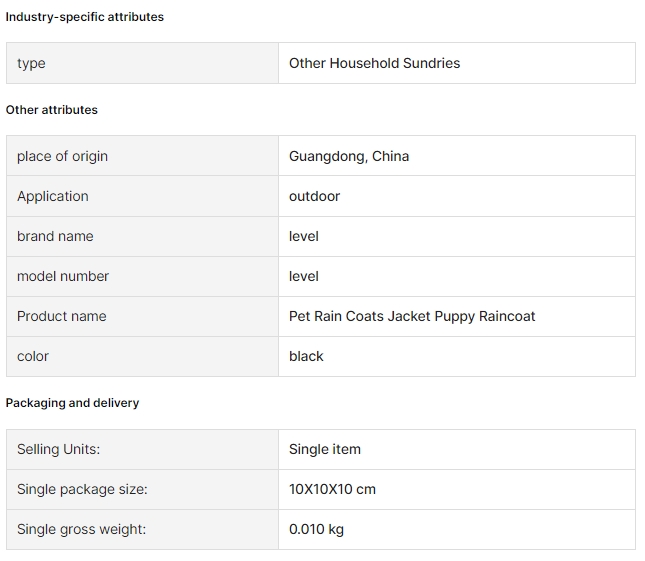Click the 'type' attribute label
This screenshot has height=561, width=645.
(31, 63)
